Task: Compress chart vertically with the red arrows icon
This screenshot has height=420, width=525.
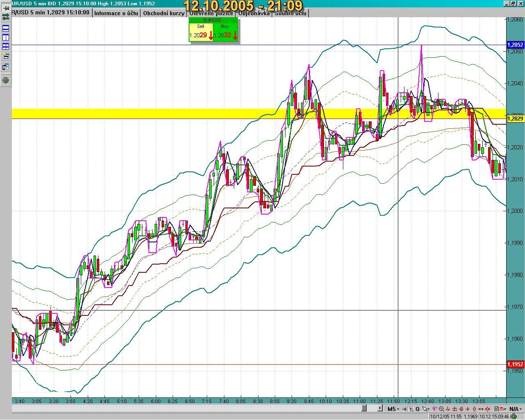Action: (x=468, y=409)
